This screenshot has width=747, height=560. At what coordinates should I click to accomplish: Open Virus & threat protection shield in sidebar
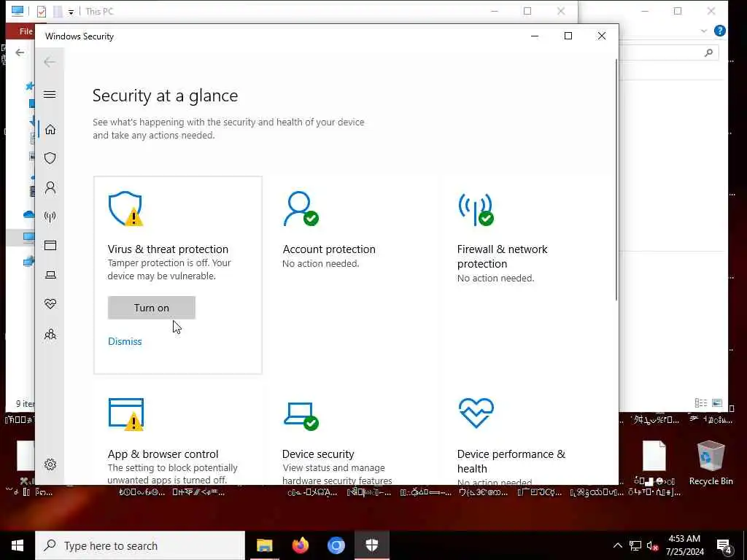click(x=50, y=158)
